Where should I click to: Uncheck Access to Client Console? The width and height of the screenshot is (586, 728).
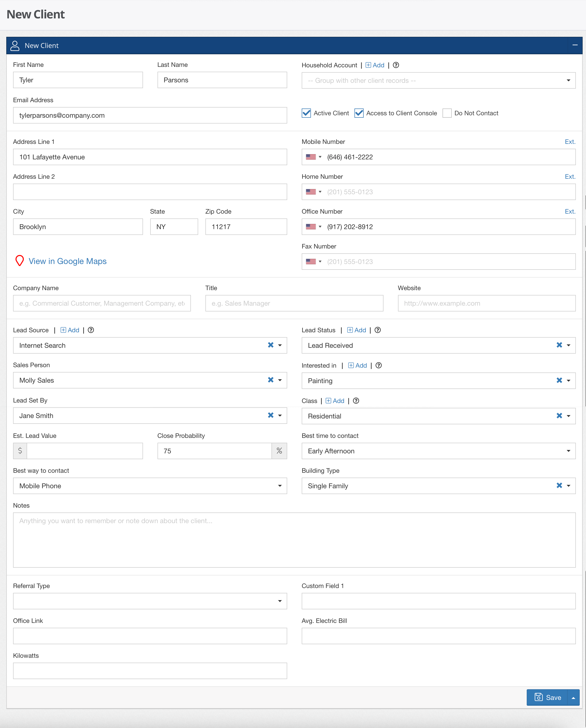359,113
